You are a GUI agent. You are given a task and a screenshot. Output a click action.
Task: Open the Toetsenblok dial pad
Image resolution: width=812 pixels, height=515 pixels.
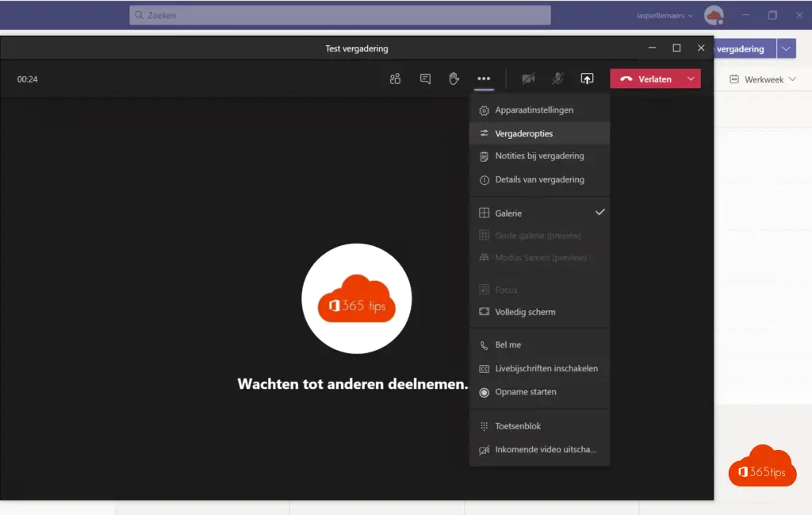point(539,426)
